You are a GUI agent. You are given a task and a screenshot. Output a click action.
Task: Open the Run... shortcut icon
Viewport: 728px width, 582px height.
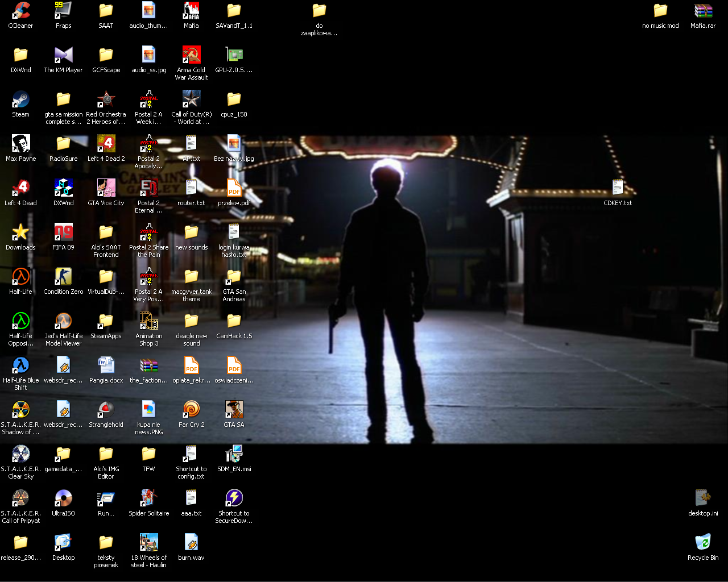pyautogui.click(x=106, y=498)
